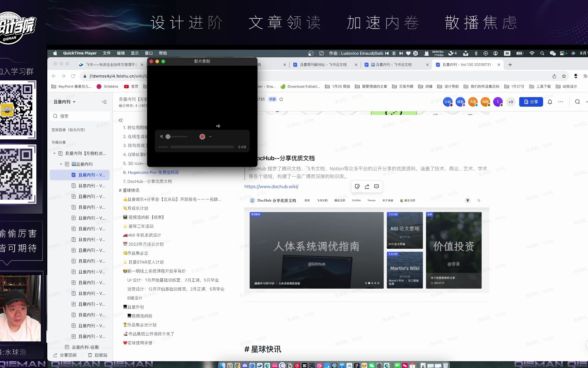Image resolution: width=588 pixels, height=368 pixels.
Task: Open the 工具下载 bookmark folder
Action: pos(540,87)
